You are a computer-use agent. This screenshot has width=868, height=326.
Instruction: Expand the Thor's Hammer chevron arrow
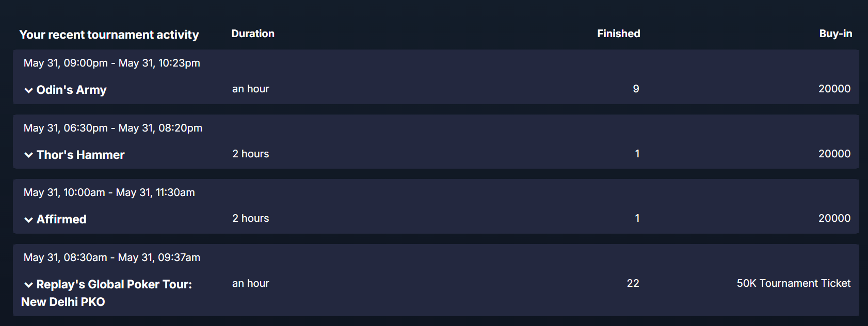[x=28, y=155]
